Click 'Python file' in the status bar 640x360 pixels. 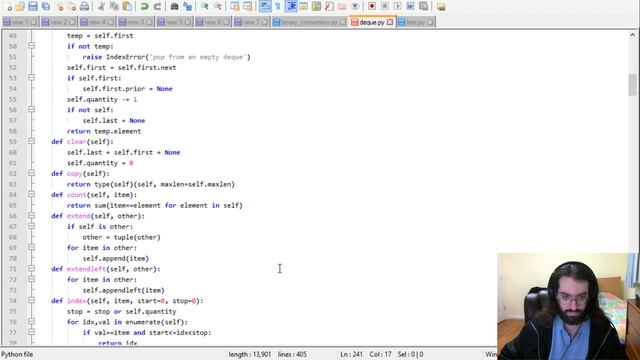17,354
